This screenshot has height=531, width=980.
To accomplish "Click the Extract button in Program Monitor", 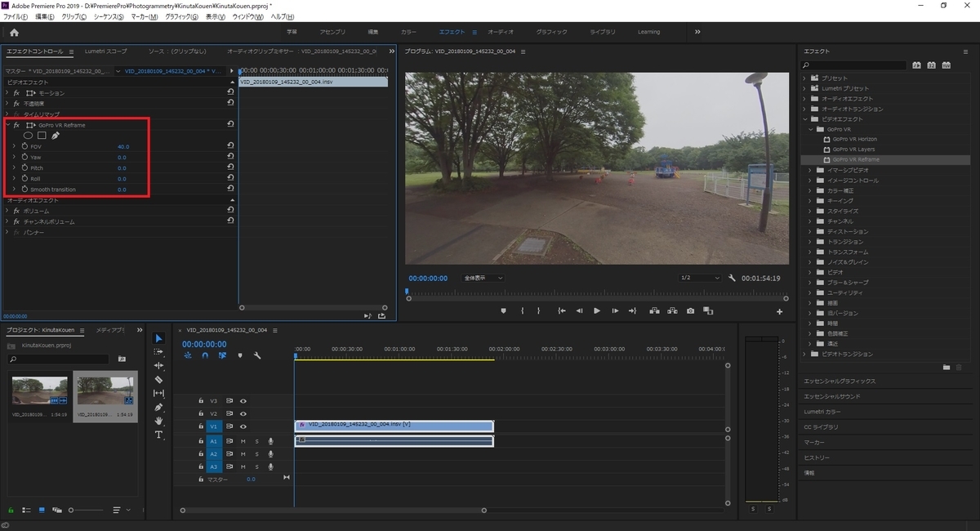I will coord(672,310).
